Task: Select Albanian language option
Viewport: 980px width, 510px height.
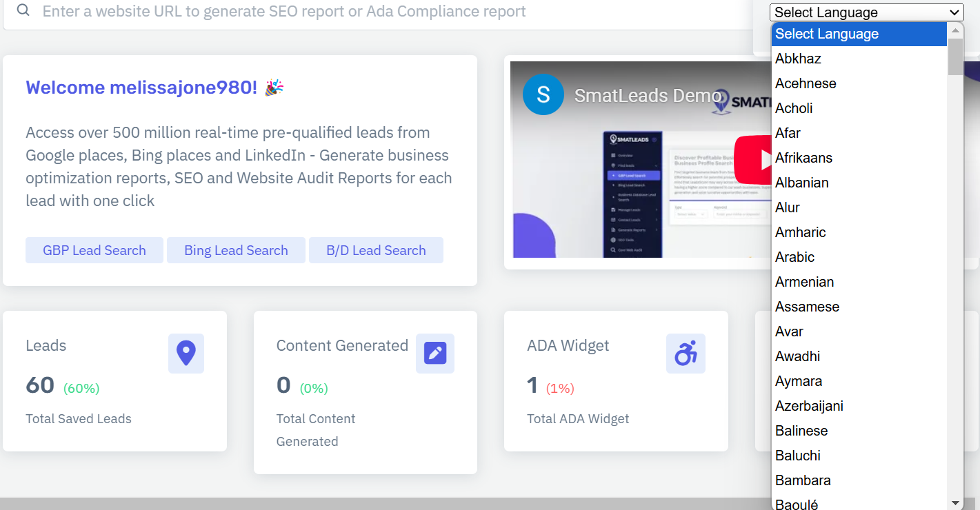Action: point(801,183)
